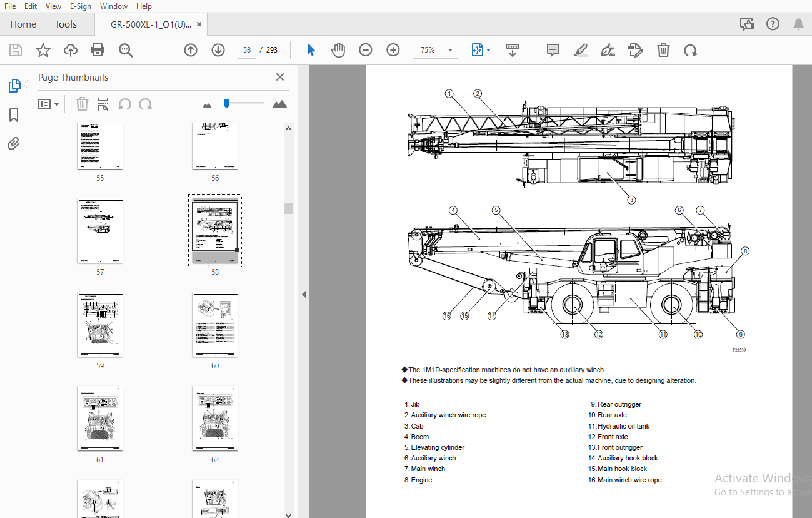Select page 55 thumbnail
Image resolution: width=812 pixels, height=518 pixels.
click(100, 147)
